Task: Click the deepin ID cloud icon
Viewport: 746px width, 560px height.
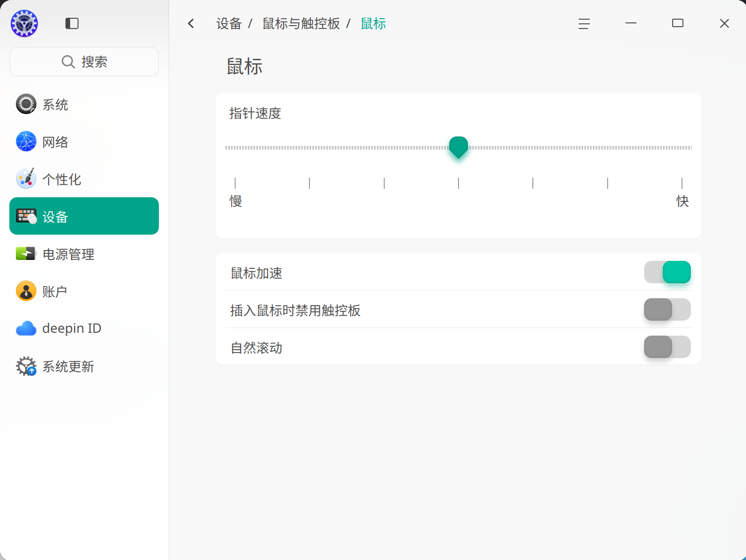Action: (26, 328)
